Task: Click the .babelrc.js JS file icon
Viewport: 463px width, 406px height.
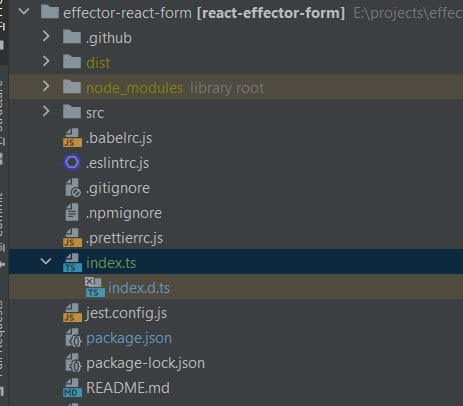Action: coord(72,138)
